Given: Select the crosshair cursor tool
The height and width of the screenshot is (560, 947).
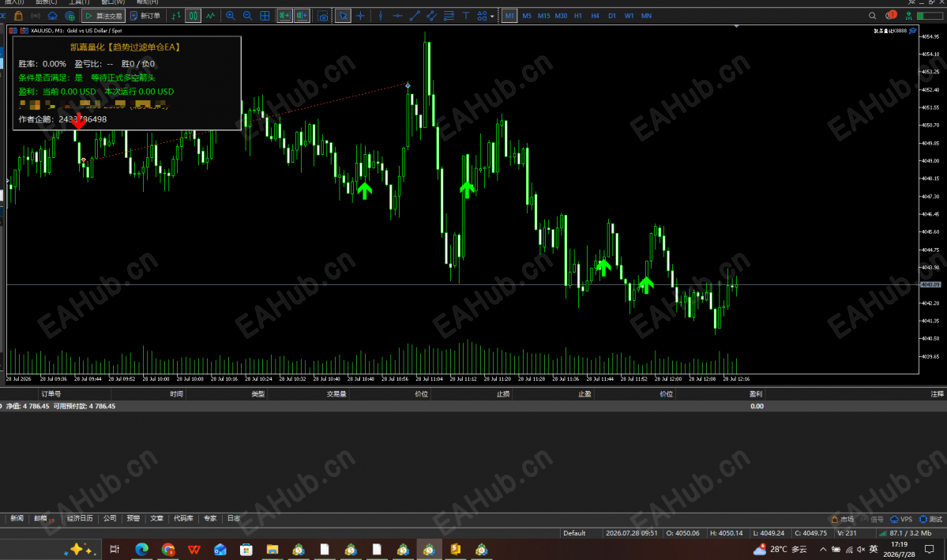Looking at the screenshot, I should 361,16.
